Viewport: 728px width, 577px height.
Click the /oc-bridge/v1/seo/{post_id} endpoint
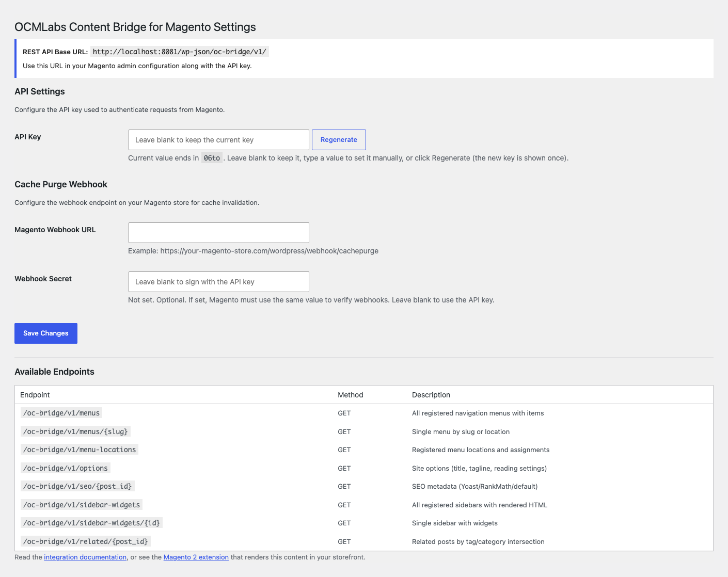coord(77,486)
